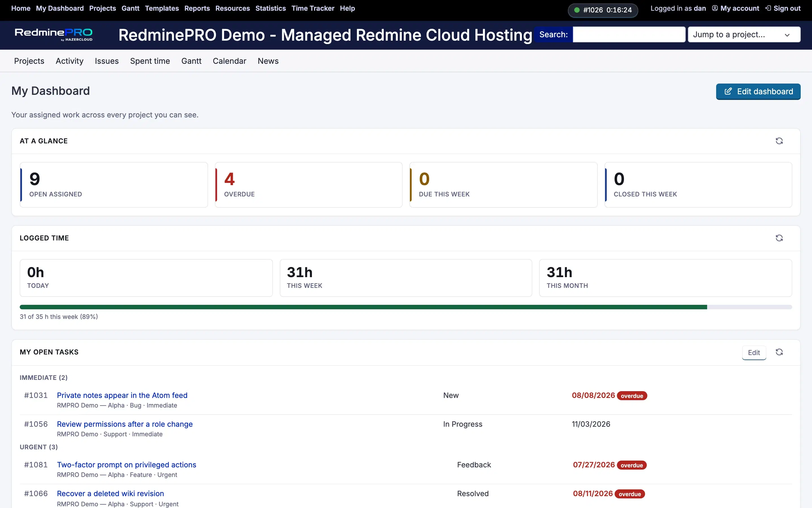
Task: Switch to the Calendar tab
Action: click(x=230, y=61)
